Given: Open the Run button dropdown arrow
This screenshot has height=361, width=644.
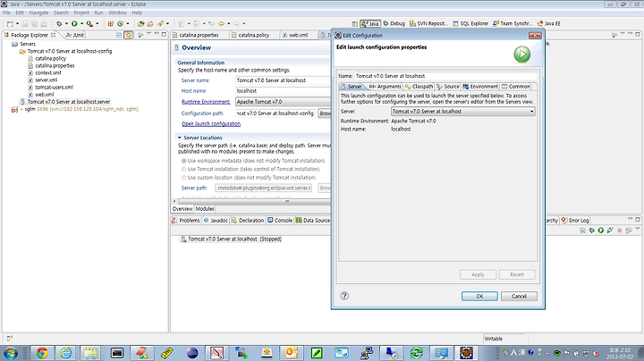Looking at the screenshot, I should point(81,24).
